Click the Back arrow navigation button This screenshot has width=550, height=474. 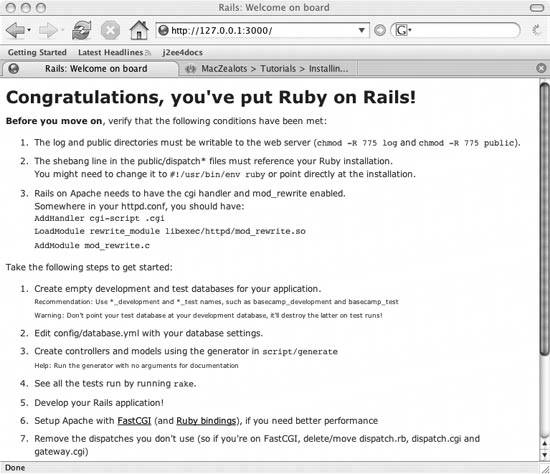pyautogui.click(x=15, y=30)
